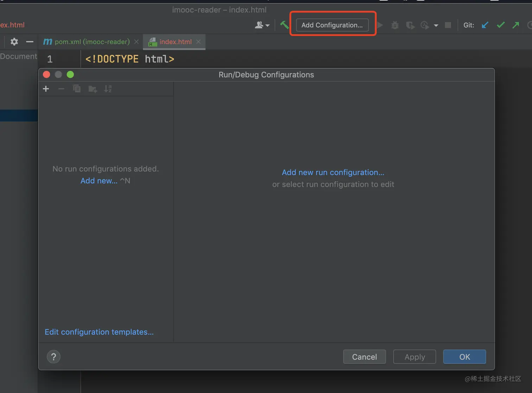Click the Debug bug icon in toolbar

click(395, 25)
